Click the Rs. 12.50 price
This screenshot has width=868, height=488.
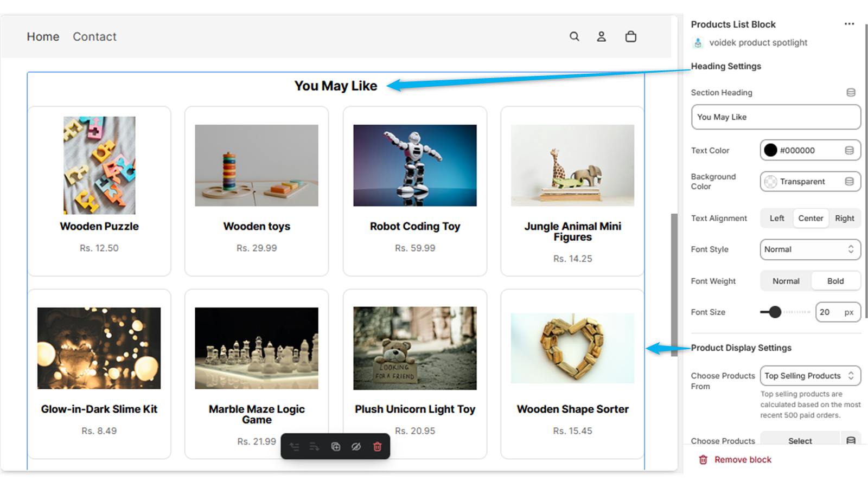point(99,248)
